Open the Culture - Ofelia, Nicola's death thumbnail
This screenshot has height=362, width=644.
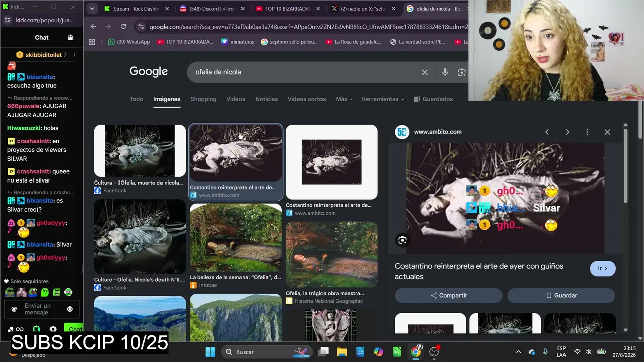point(140,236)
